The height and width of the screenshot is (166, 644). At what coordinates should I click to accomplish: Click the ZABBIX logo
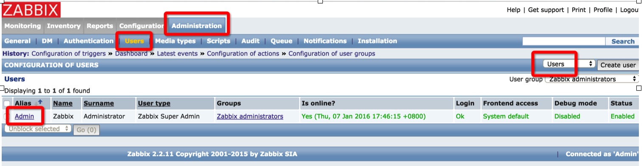point(31,9)
